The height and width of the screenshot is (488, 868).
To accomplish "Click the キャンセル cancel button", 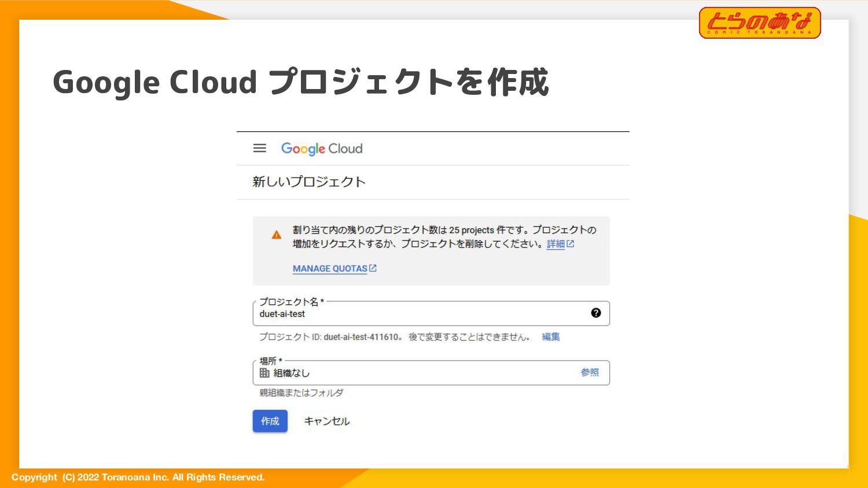I will point(327,421).
